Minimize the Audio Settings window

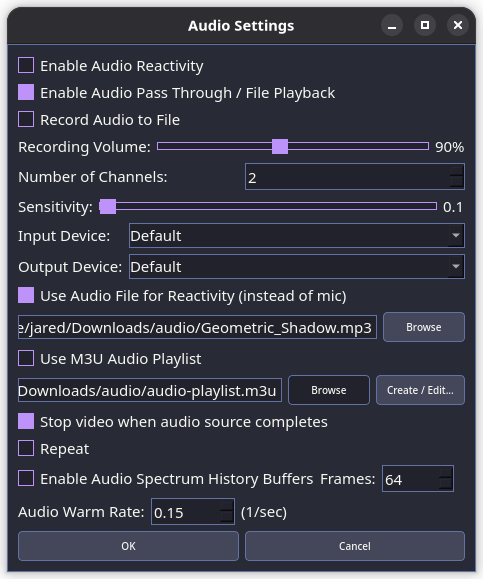pyautogui.click(x=392, y=25)
